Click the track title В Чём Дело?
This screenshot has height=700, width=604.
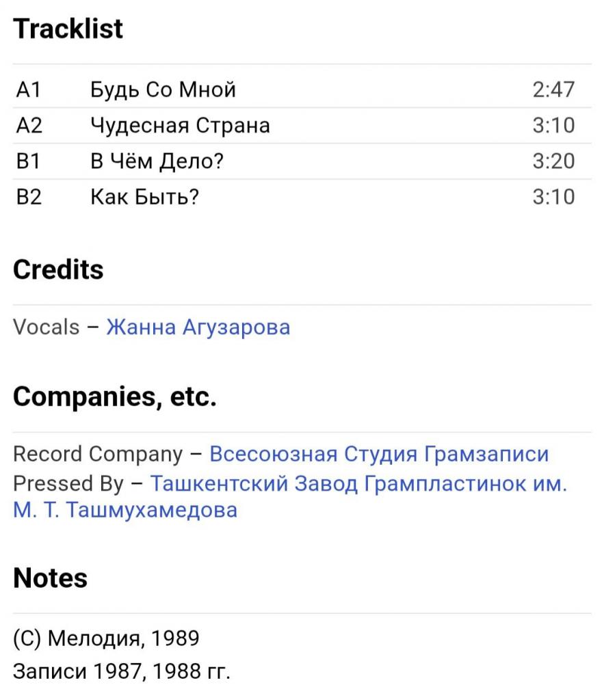click(157, 162)
